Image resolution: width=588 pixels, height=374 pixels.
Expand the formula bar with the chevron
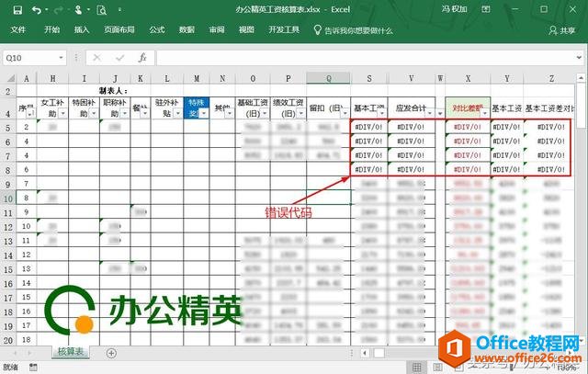[580, 57]
